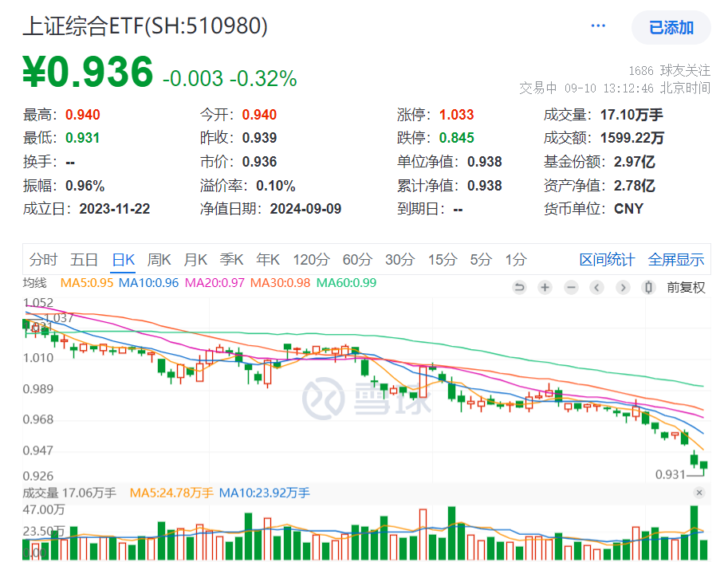Switch to the 分时 intraday tab
The image size is (728, 562).
pos(44,260)
